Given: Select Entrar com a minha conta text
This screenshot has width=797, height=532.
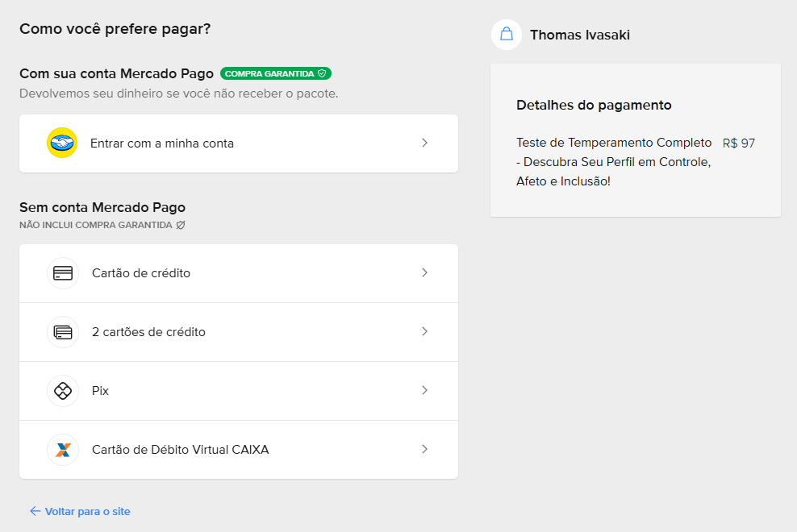Looking at the screenshot, I should 162,143.
